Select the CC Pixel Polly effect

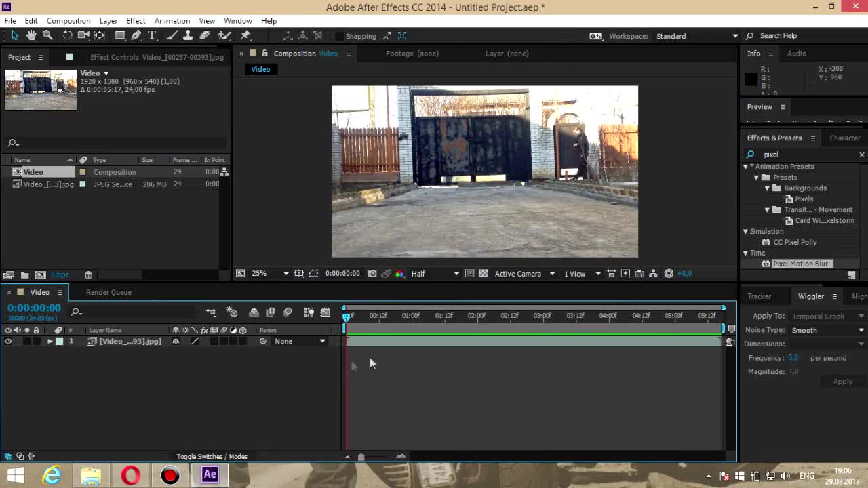pyautogui.click(x=795, y=242)
